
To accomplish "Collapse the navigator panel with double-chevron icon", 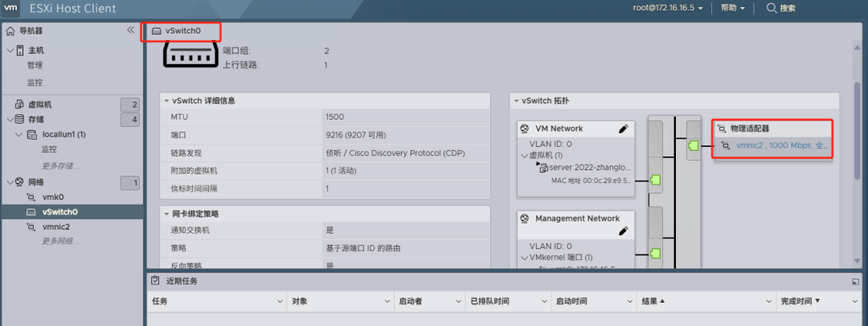I will 131,31.
